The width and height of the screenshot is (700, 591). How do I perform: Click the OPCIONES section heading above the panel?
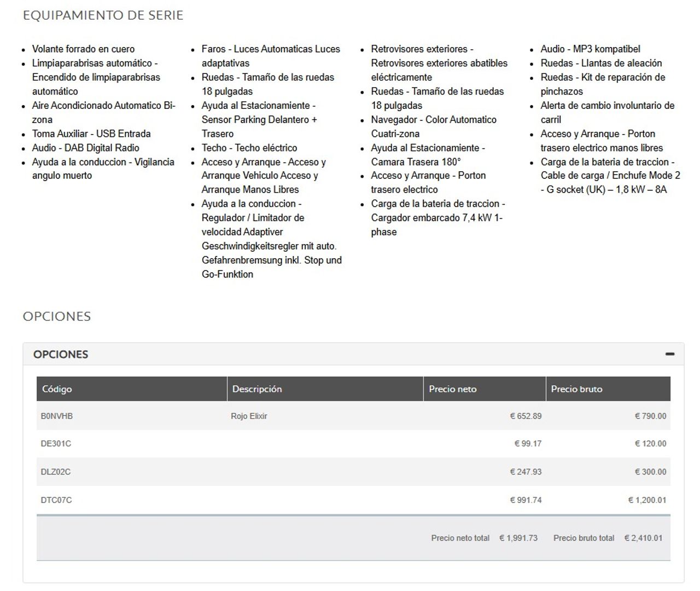(57, 316)
